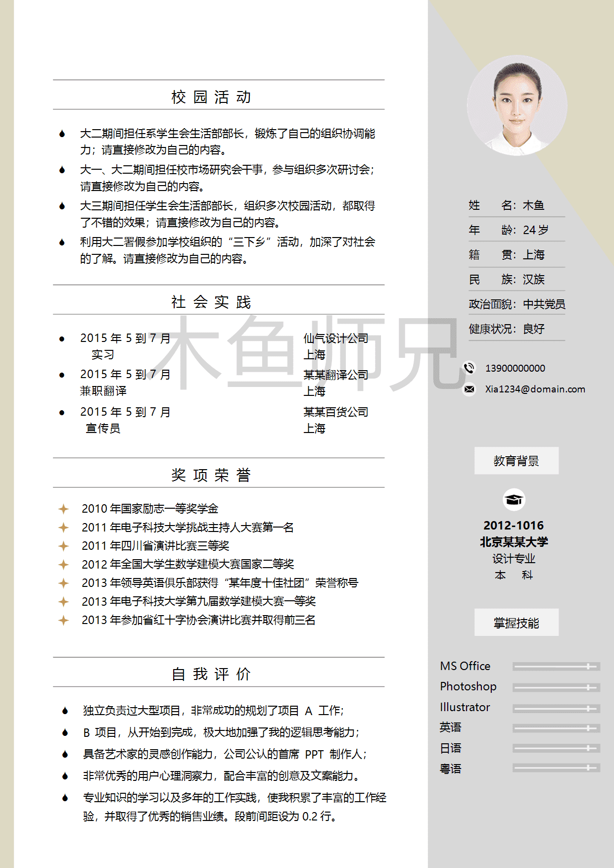
Task: Click the droplet bullet before 独立负责过大型项目
Action: click(65, 711)
